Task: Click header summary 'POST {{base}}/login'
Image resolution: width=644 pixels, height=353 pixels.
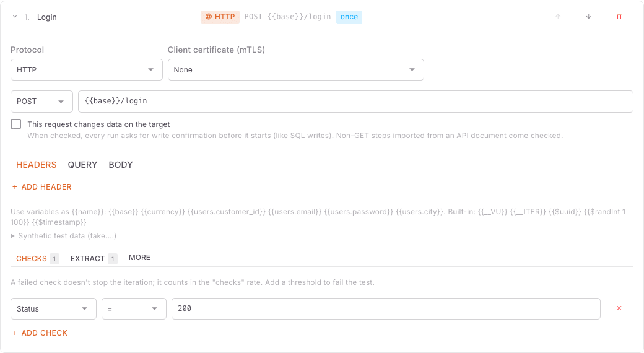Action: (x=287, y=17)
